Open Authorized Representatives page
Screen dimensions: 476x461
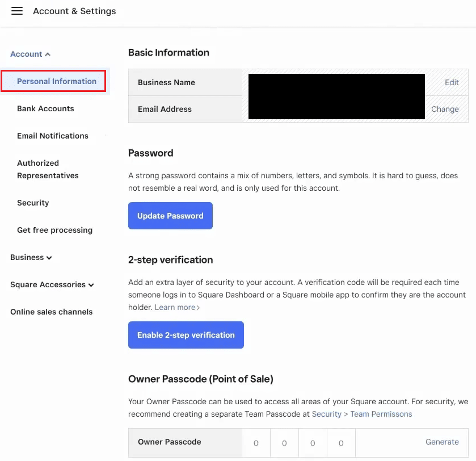[48, 169]
